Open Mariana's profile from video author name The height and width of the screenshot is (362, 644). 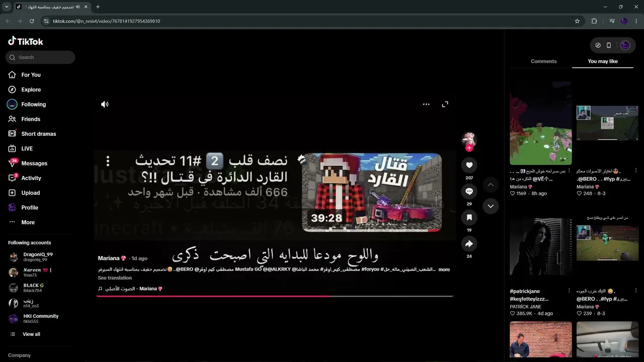[112, 258]
